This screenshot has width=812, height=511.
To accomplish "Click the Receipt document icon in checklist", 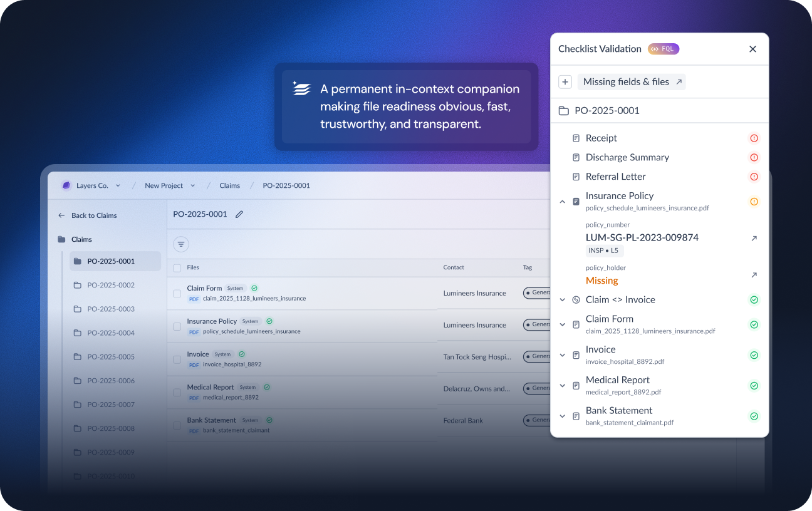I will tap(576, 138).
